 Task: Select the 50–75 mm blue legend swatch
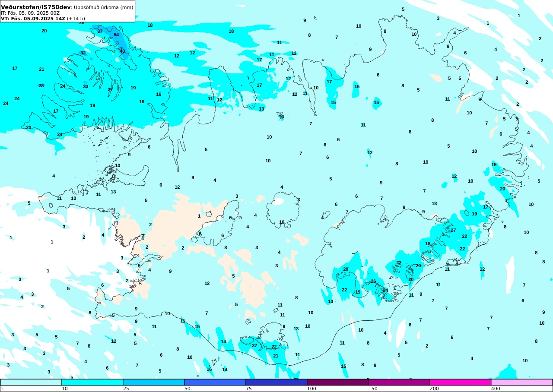(215, 382)
